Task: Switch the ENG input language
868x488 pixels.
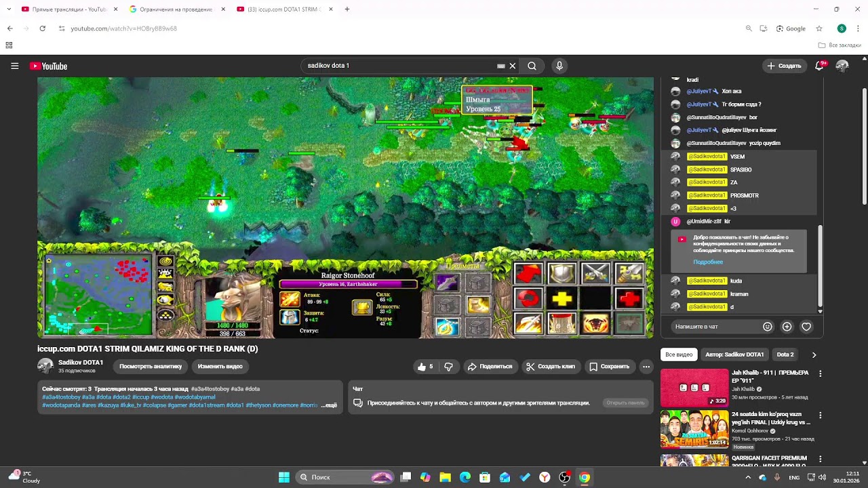Action: tap(794, 477)
